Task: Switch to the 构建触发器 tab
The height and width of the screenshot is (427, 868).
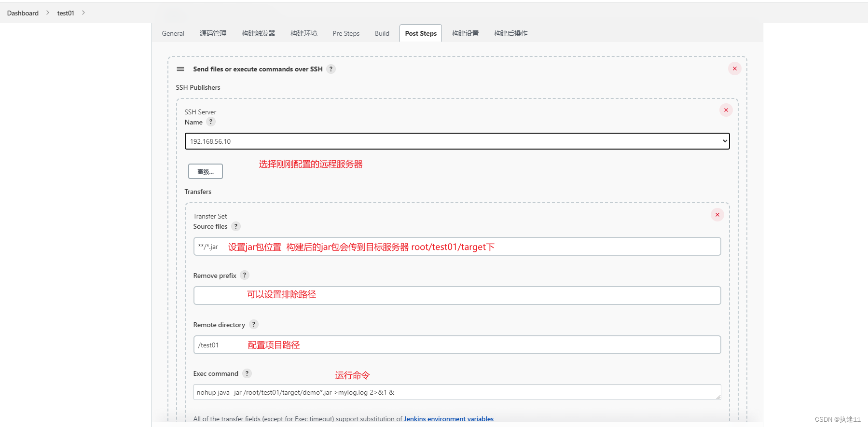Action: (x=259, y=33)
